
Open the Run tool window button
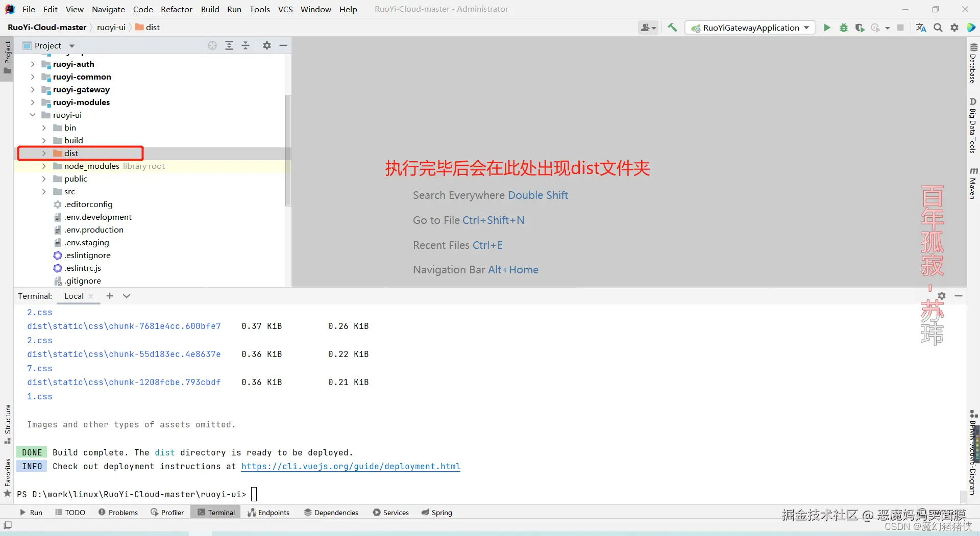pos(31,513)
